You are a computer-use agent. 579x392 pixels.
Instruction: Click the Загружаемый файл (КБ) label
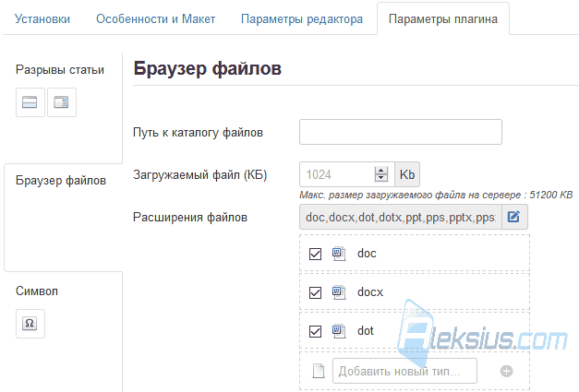(x=200, y=174)
